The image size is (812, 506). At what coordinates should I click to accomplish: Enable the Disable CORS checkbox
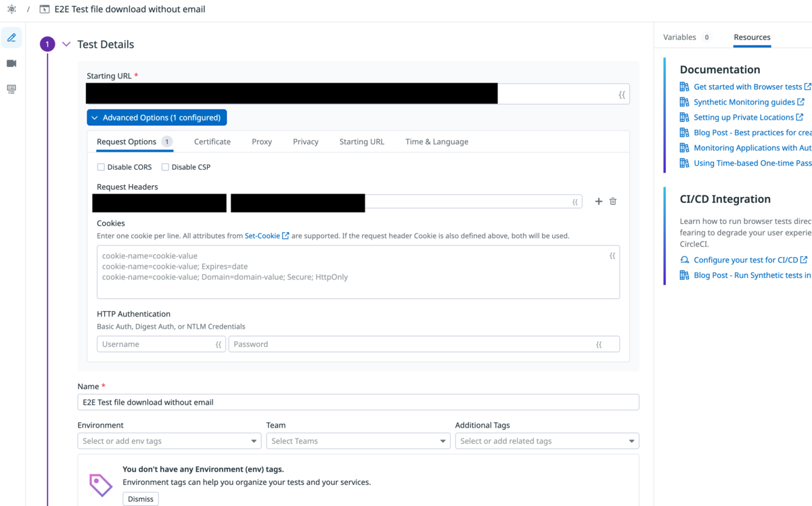[x=101, y=167]
